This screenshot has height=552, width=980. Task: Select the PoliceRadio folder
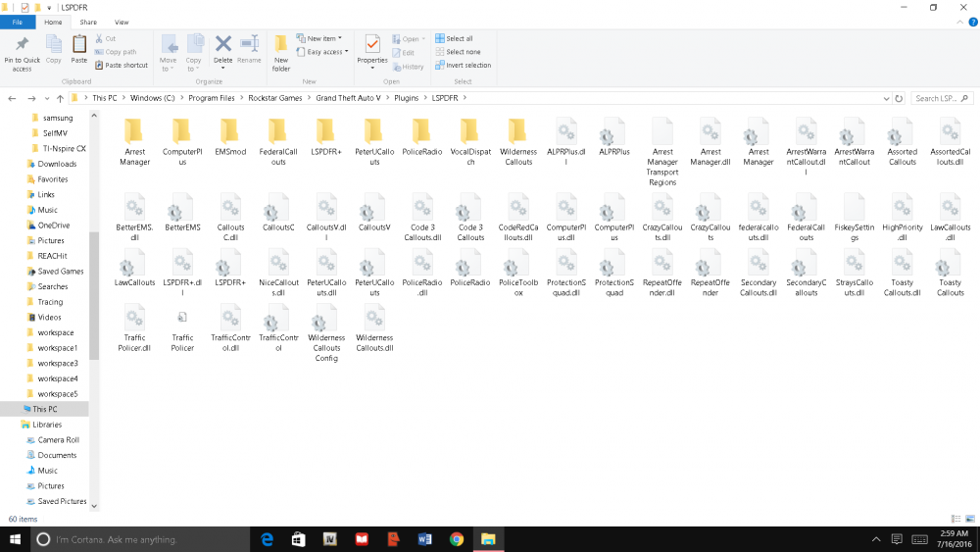421,137
